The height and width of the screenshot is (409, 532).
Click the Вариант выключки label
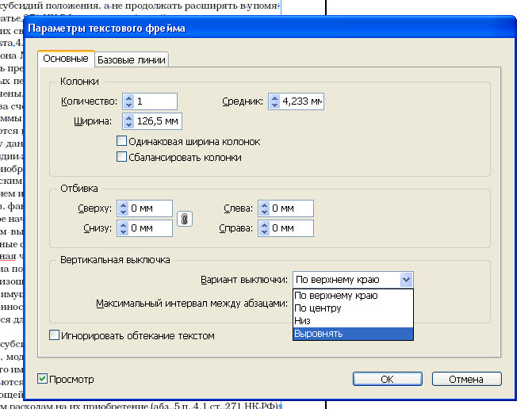[x=244, y=280]
